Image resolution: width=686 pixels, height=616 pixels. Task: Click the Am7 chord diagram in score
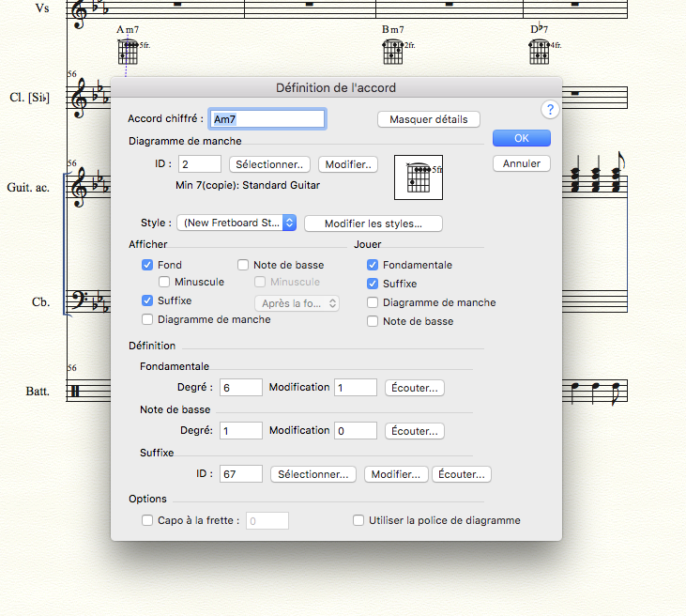pos(130,52)
